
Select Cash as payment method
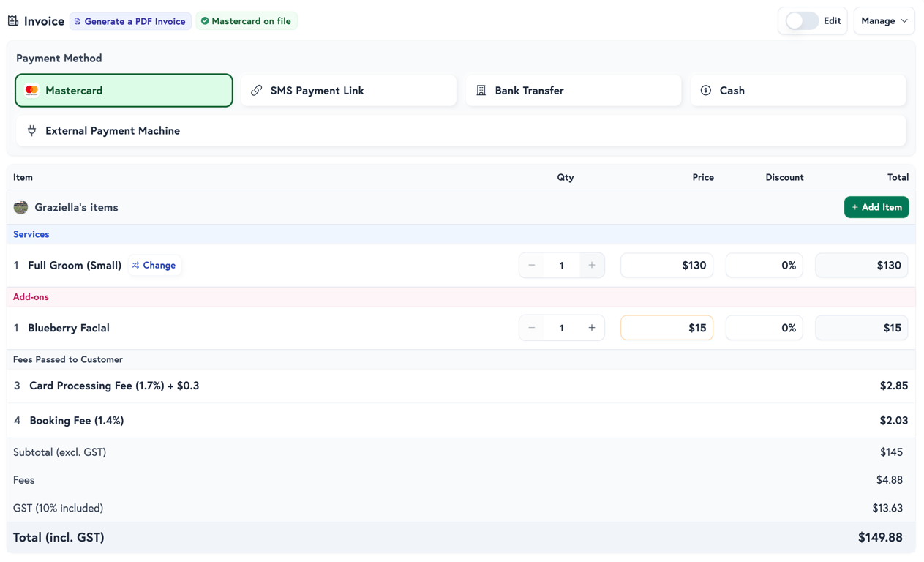[797, 90]
